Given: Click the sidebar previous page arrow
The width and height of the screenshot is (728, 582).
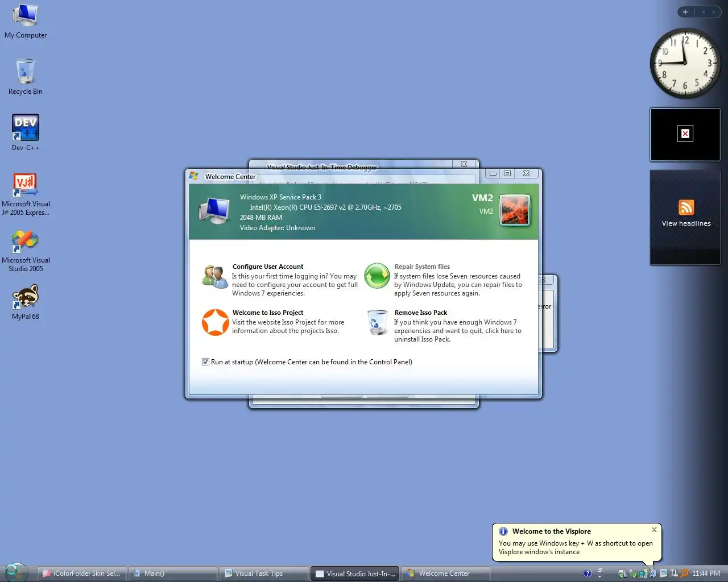Looking at the screenshot, I should click(x=703, y=12).
